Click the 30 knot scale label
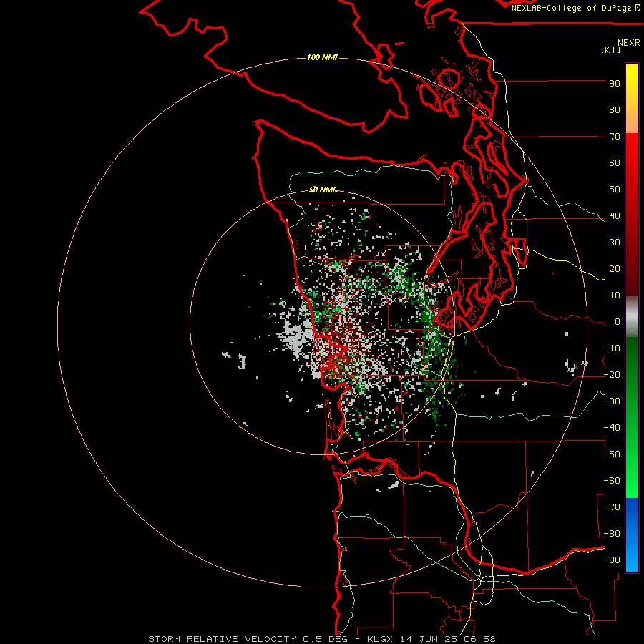The image size is (644, 644). click(x=615, y=243)
